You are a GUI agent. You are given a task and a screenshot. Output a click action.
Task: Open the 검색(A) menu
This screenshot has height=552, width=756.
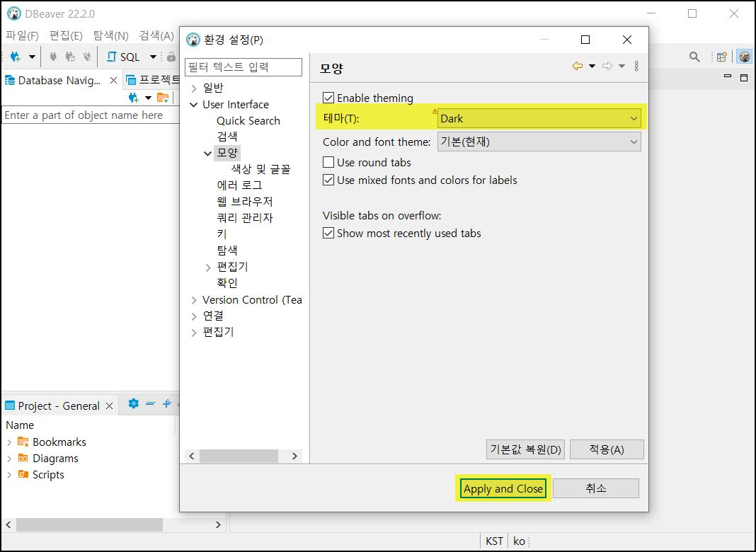tap(156, 35)
